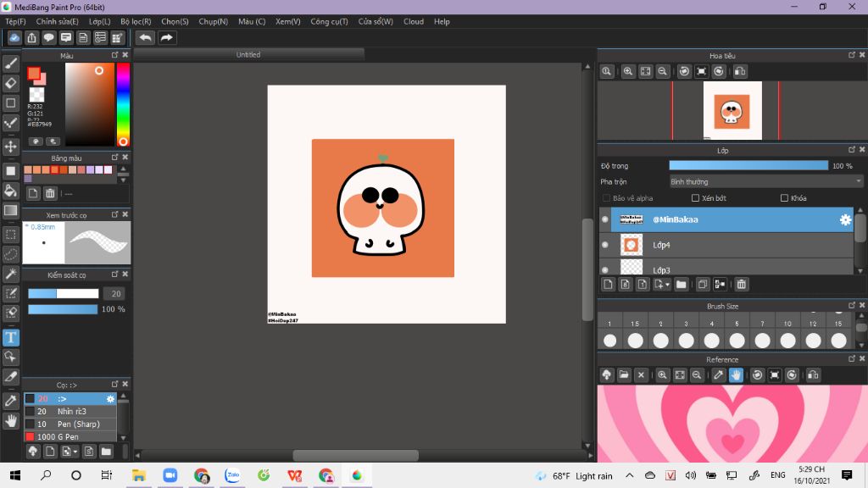The height and width of the screenshot is (488, 868).
Task: Open the Cloud menu
Action: click(413, 21)
